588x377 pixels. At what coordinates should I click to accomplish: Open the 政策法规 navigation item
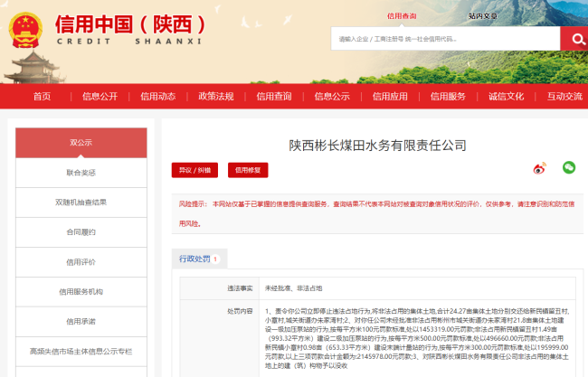point(216,97)
